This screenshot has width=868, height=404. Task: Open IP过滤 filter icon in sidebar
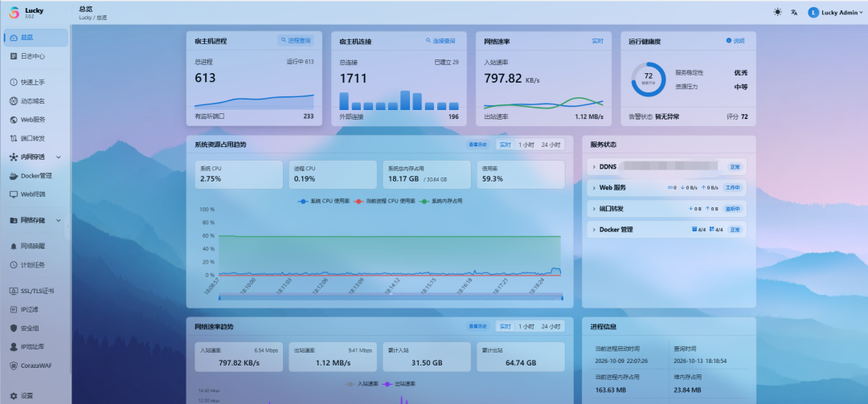[x=14, y=309]
